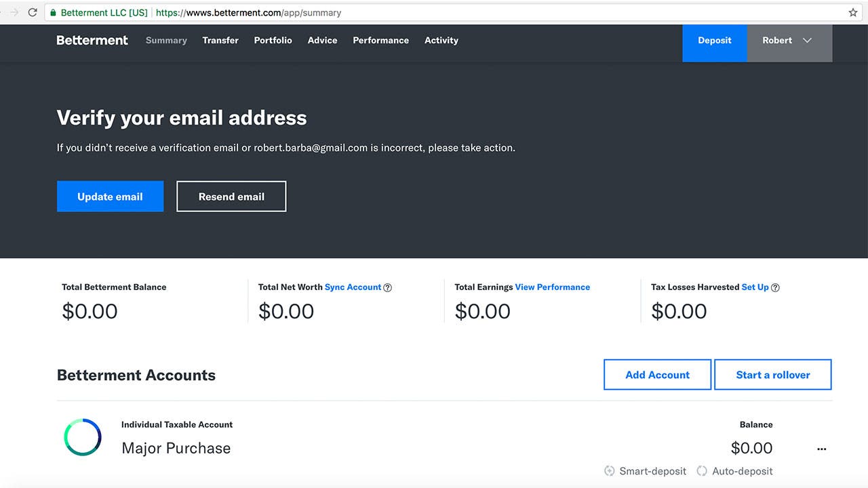
Task: Click help icon next to Set Up
Action: [776, 287]
